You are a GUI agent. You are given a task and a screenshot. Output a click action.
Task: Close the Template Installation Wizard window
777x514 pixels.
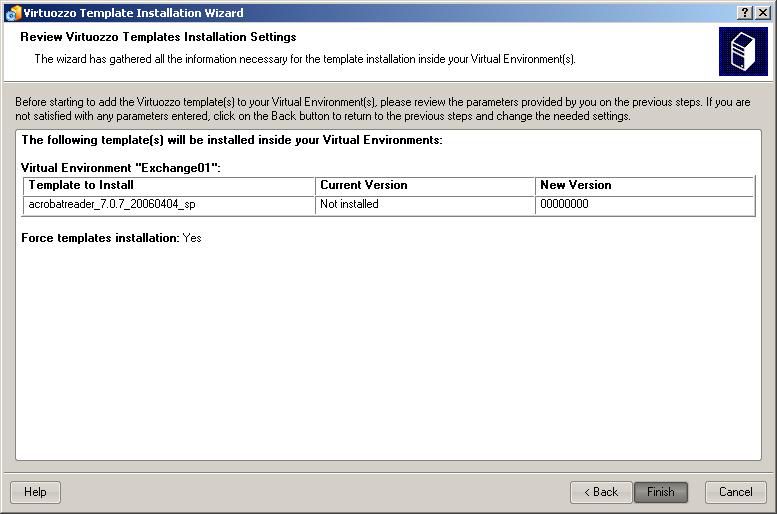coord(763,13)
